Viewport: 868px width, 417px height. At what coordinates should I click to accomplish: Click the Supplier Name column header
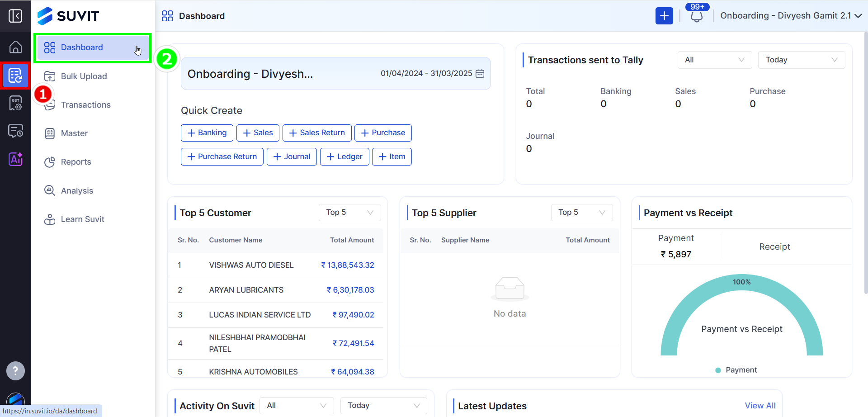pyautogui.click(x=465, y=240)
